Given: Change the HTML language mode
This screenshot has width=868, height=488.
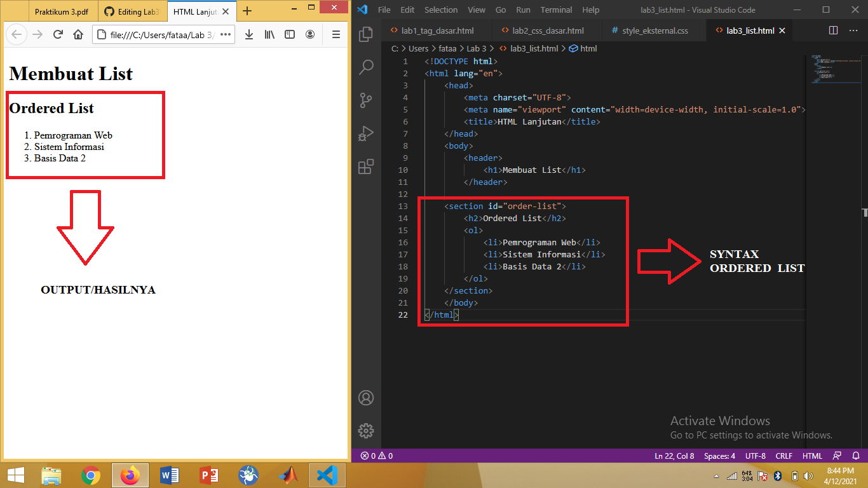Looking at the screenshot, I should 813,456.
